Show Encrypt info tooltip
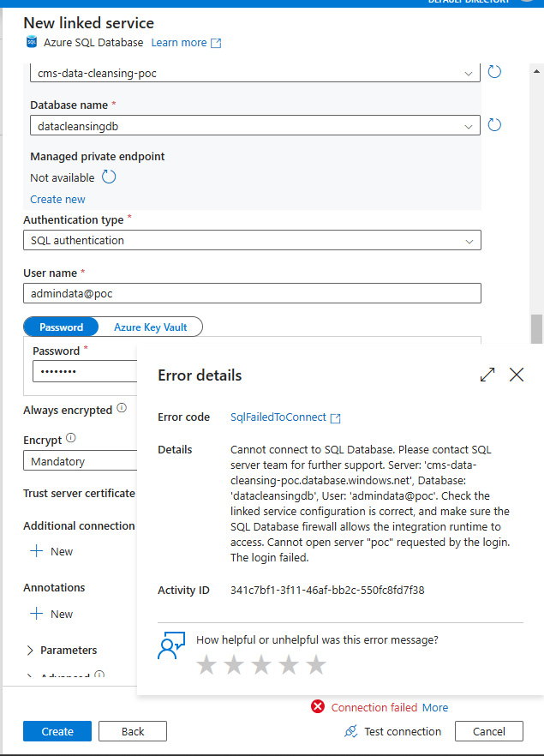Image resolution: width=544 pixels, height=756 pixels. pos(71,438)
